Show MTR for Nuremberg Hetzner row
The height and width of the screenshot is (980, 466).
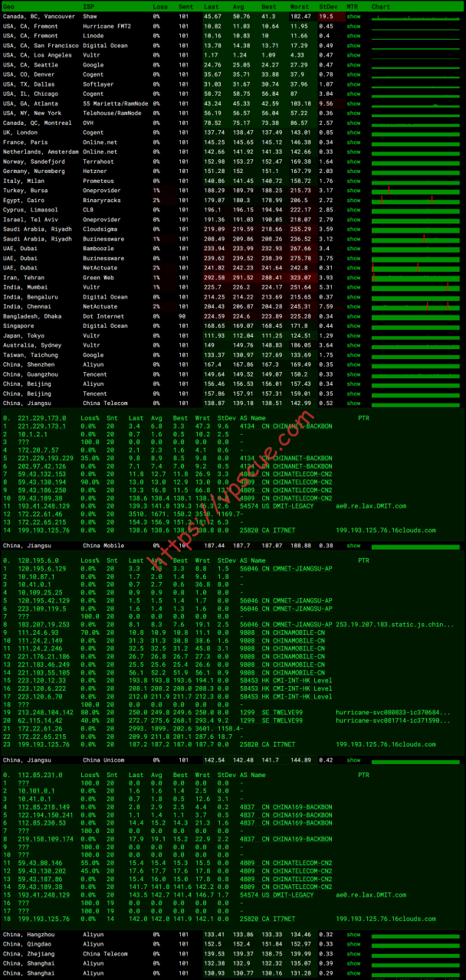pos(353,171)
